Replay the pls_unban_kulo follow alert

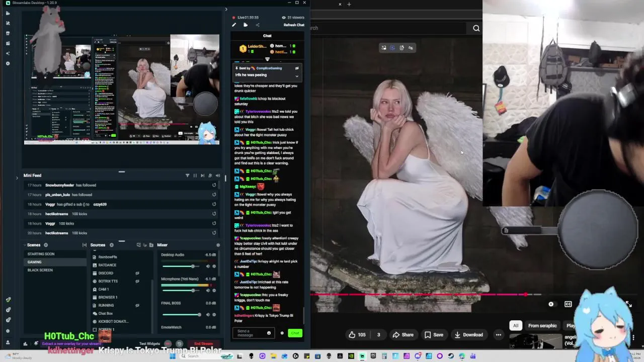214,195
